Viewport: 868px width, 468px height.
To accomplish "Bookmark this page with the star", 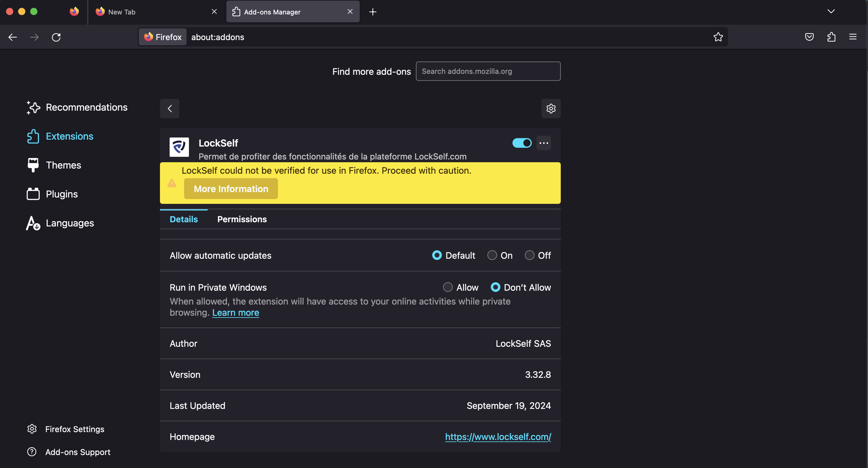I will click(x=718, y=37).
